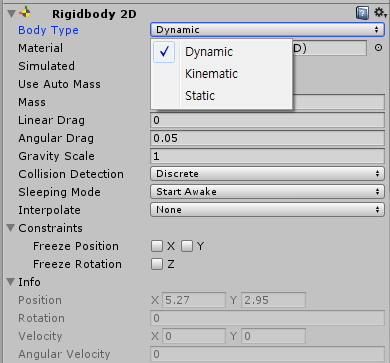Collapse the Rigidbody 2D component foldout
The height and width of the screenshot is (363, 390).
pos(11,14)
